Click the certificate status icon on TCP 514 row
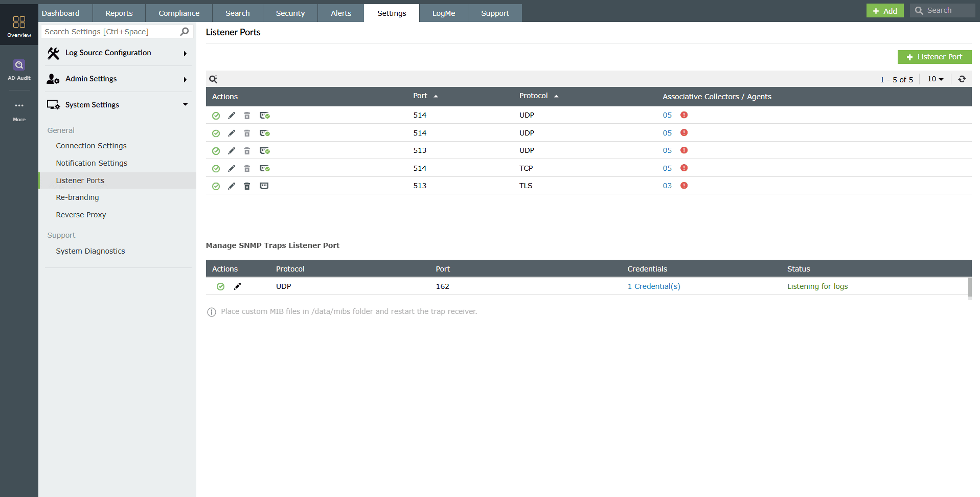 (x=265, y=168)
